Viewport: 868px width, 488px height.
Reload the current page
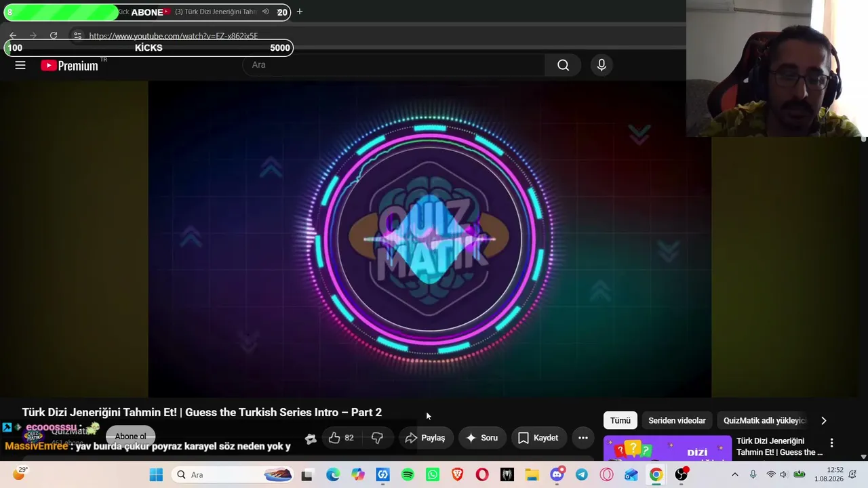point(54,35)
